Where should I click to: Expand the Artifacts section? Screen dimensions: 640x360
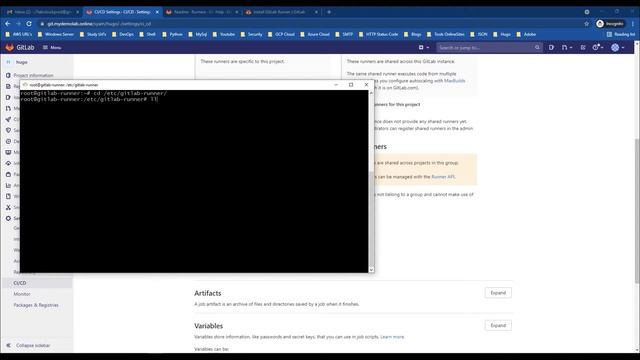tap(498, 293)
